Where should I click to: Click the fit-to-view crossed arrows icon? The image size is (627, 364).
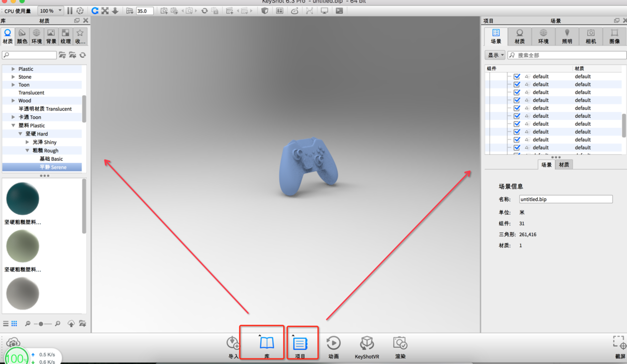click(105, 11)
